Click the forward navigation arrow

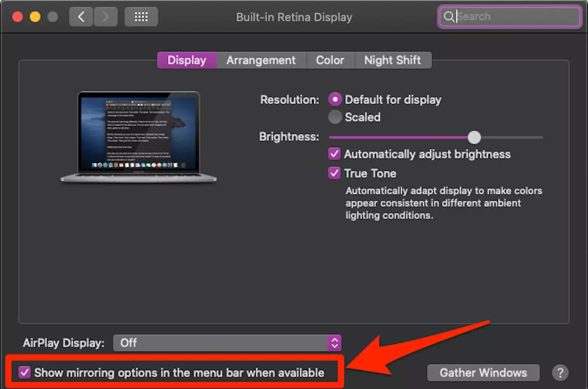pyautogui.click(x=105, y=17)
